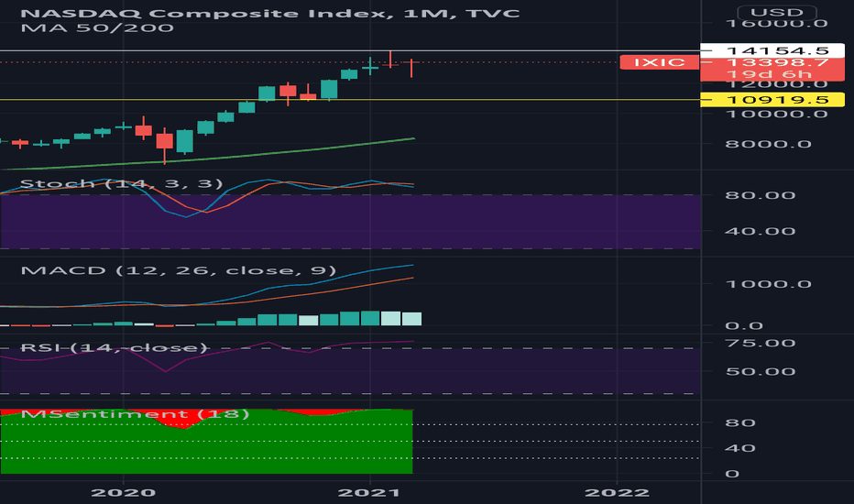Click the yellow 10919.5 price label
The width and height of the screenshot is (854, 504).
coord(772,100)
